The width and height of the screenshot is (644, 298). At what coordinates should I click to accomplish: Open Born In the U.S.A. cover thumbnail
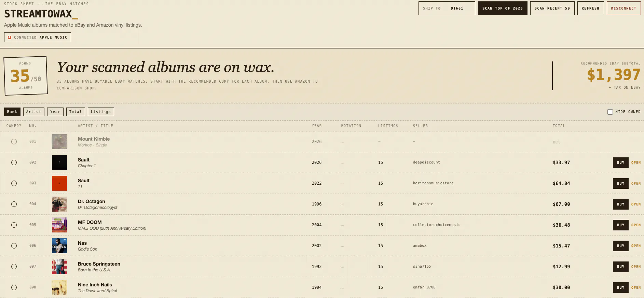click(x=59, y=267)
